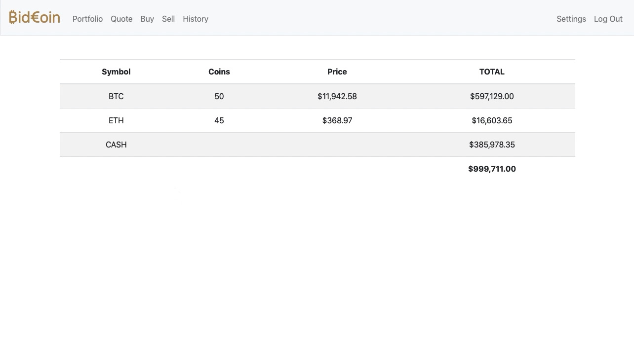
Task: Click the Log Out link
Action: [608, 19]
